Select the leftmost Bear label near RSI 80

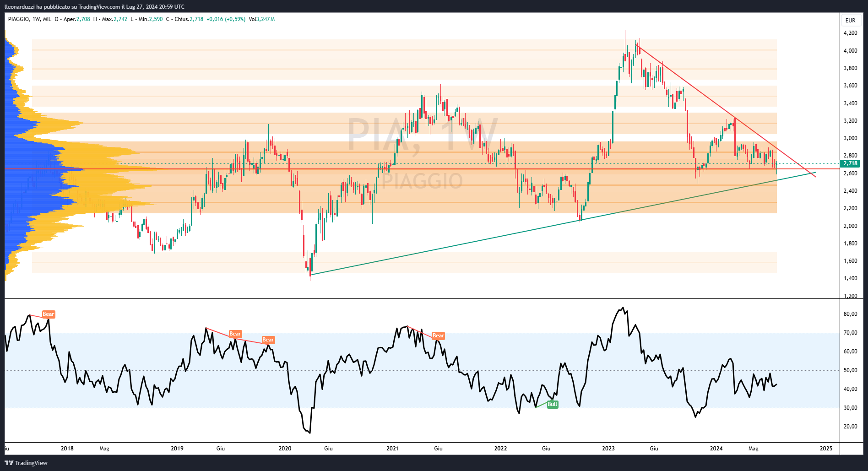(49, 314)
